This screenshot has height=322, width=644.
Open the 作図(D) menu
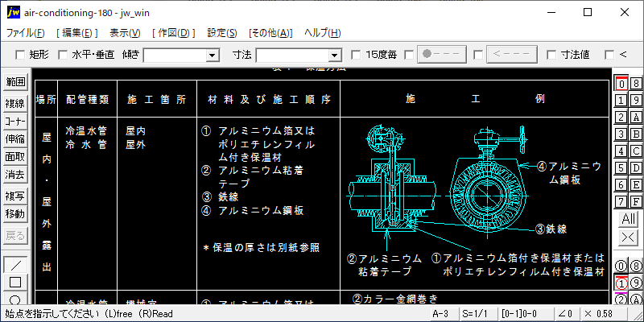174,33
